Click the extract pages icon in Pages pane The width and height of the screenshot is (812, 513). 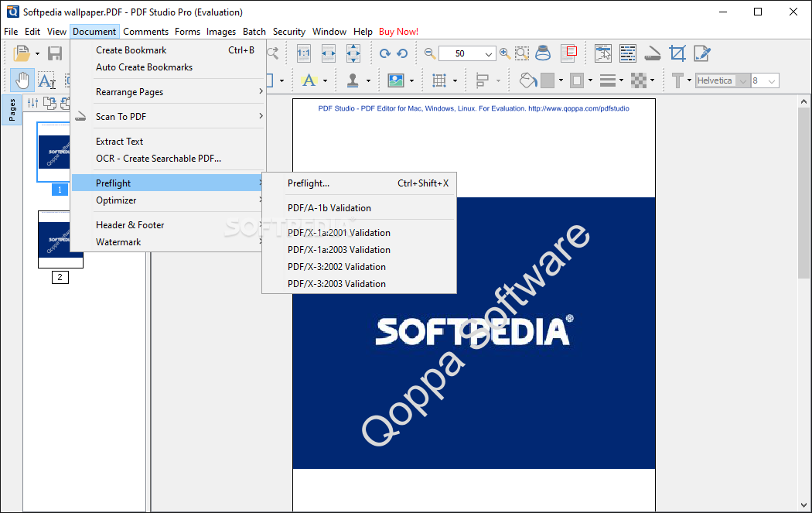tap(49, 103)
